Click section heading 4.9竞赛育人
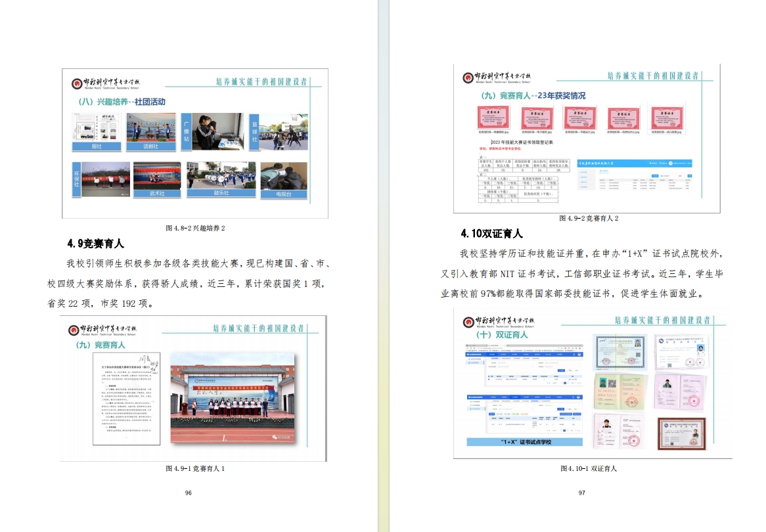766x532 pixels. point(96,243)
